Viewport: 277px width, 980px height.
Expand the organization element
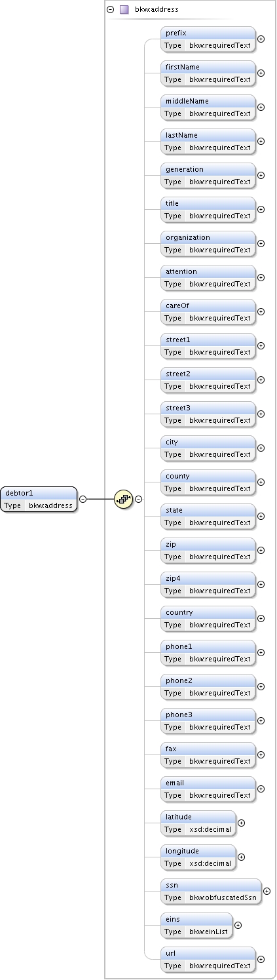[261, 243]
